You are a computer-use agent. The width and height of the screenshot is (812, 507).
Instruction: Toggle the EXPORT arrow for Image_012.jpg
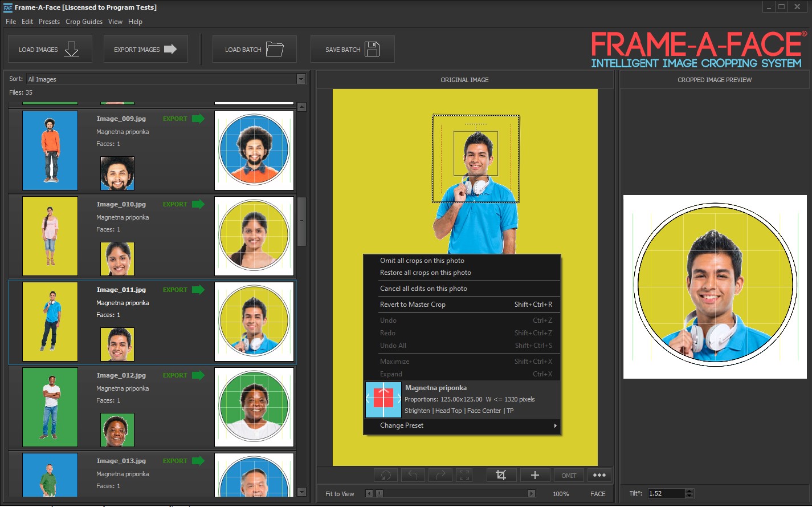(198, 375)
